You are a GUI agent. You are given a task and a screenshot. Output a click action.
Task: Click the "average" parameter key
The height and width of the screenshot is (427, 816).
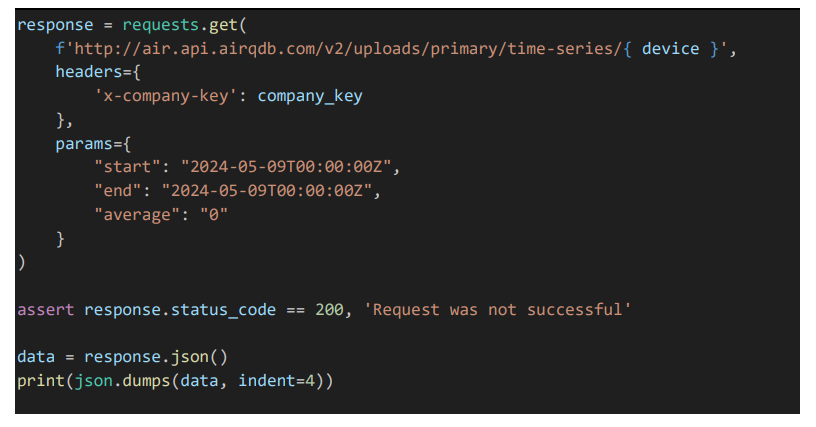pos(140,215)
